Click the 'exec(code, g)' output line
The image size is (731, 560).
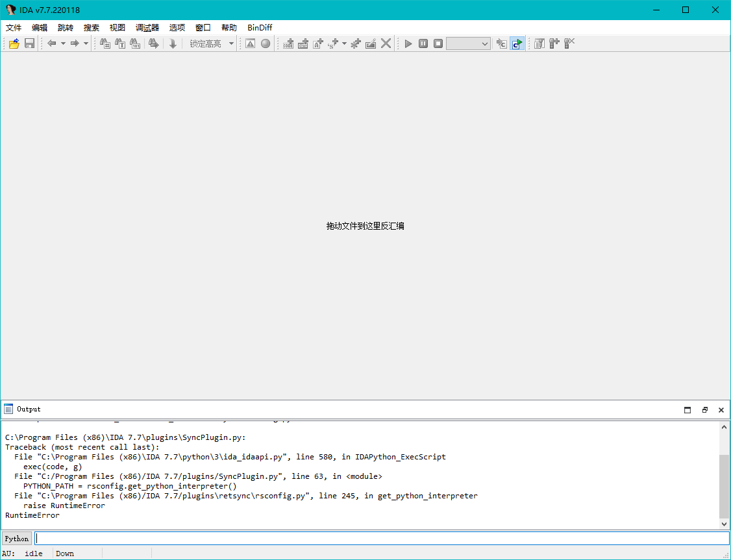tap(53, 467)
